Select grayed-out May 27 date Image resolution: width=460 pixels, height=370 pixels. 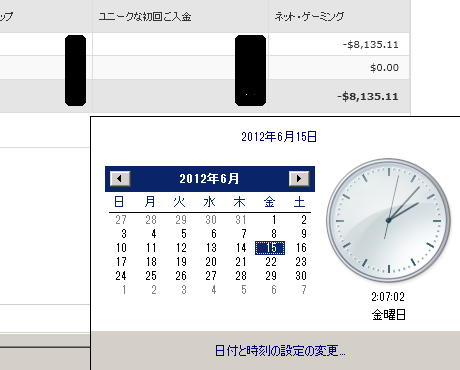pos(121,220)
